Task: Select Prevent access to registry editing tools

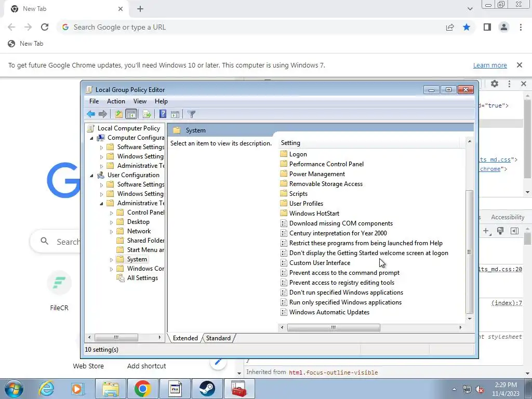Action: [342, 282]
